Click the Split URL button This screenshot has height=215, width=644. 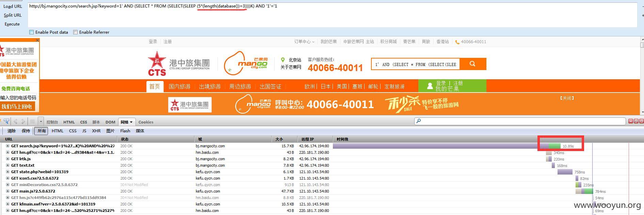(x=13, y=15)
